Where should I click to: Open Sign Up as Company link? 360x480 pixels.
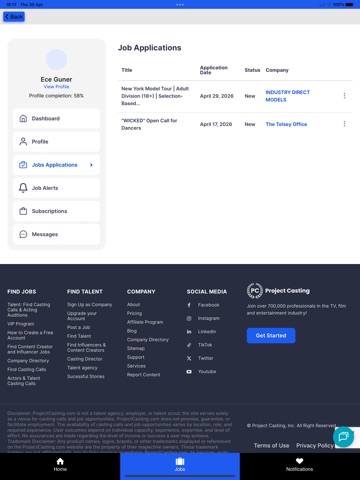pyautogui.click(x=89, y=305)
